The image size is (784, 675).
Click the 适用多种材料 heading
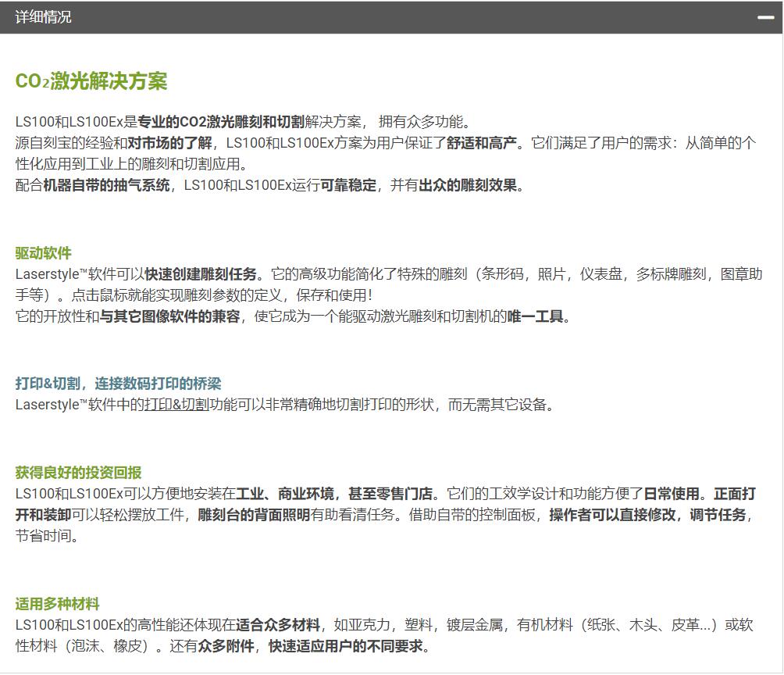pos(57,604)
